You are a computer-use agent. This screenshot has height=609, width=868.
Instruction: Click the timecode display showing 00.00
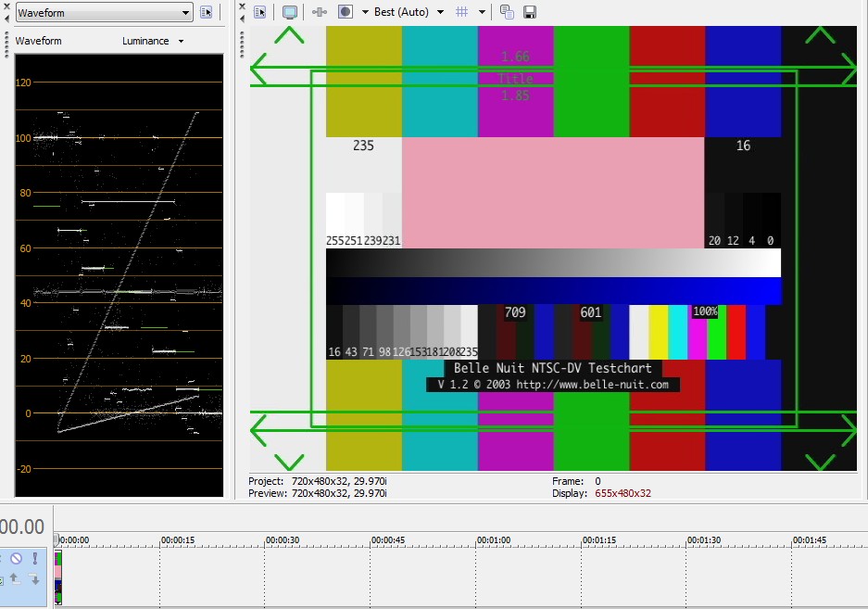(22, 527)
